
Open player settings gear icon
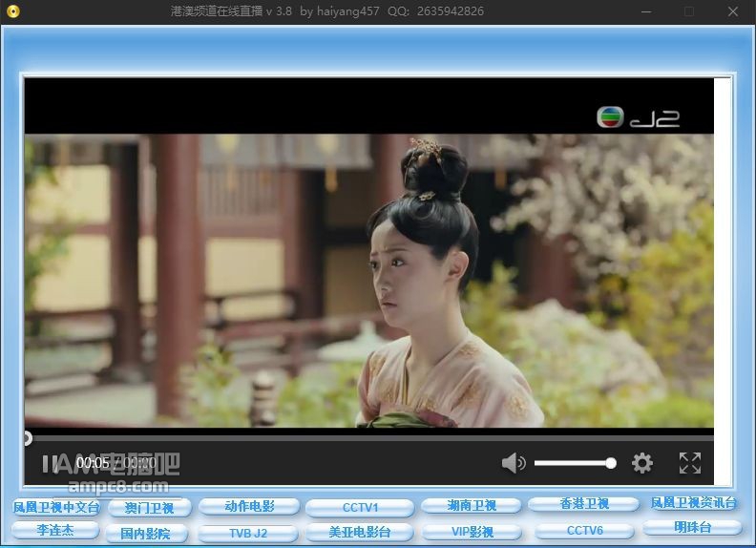(x=642, y=463)
